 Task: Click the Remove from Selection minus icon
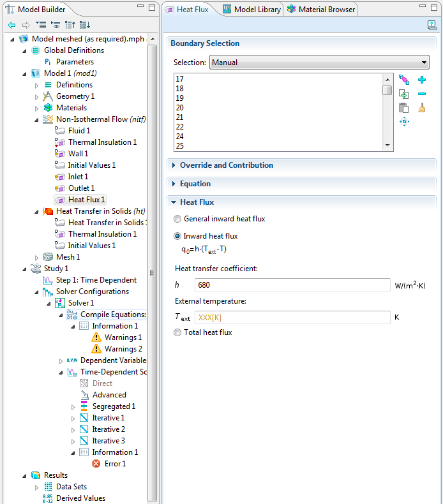coord(421,94)
